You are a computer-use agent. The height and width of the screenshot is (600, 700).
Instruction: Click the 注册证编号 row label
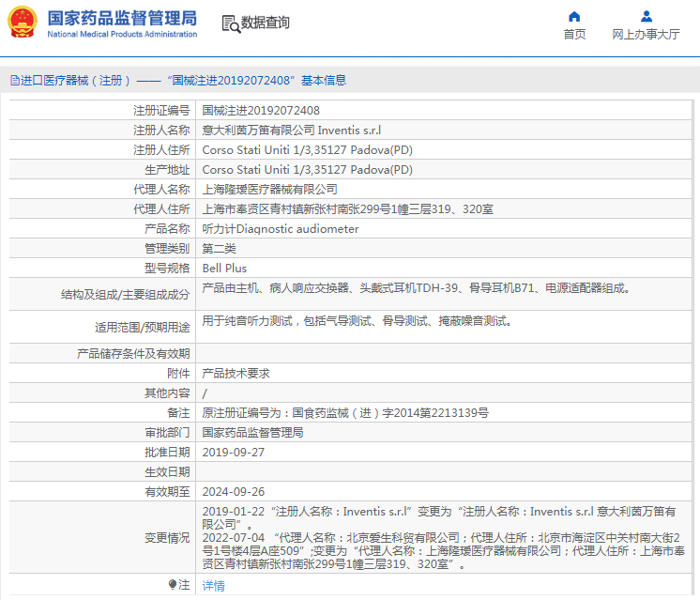point(161,111)
